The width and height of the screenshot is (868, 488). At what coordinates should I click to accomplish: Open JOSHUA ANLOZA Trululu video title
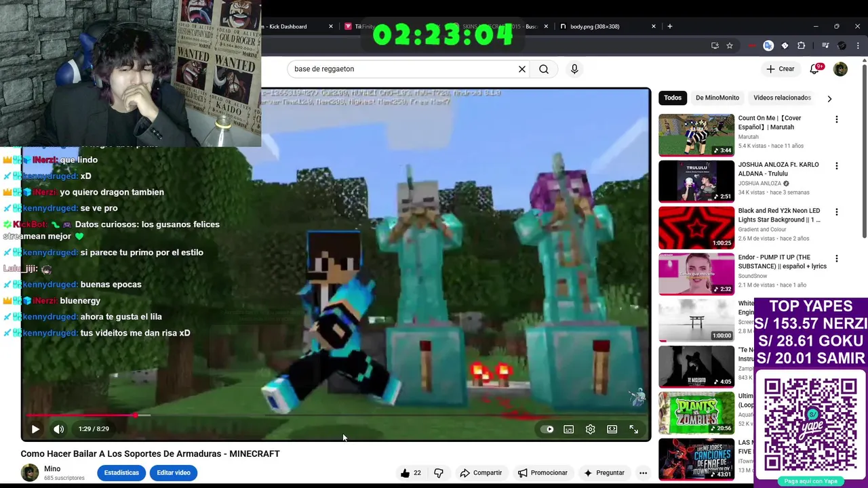(778, 169)
